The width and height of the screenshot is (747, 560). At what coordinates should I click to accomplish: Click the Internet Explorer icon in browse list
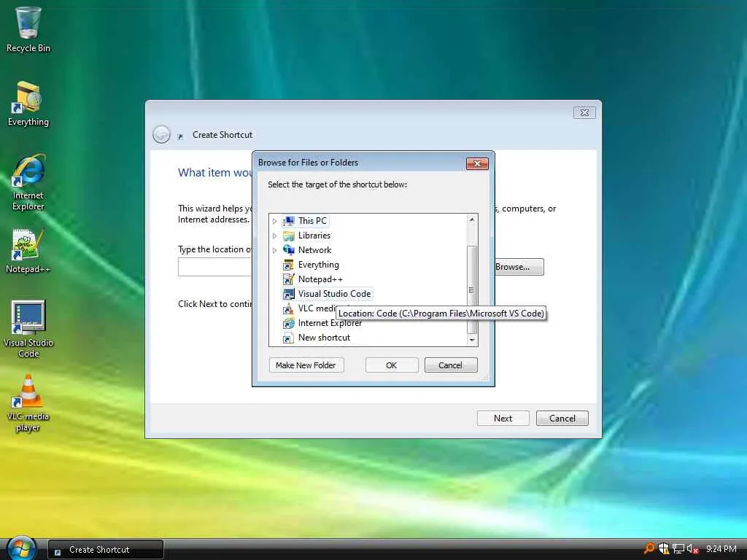pos(288,323)
